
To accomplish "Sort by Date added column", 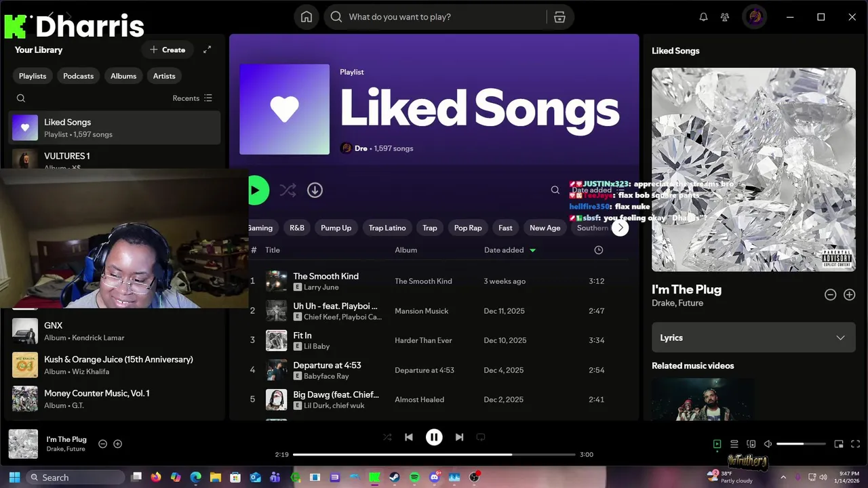I will (504, 250).
